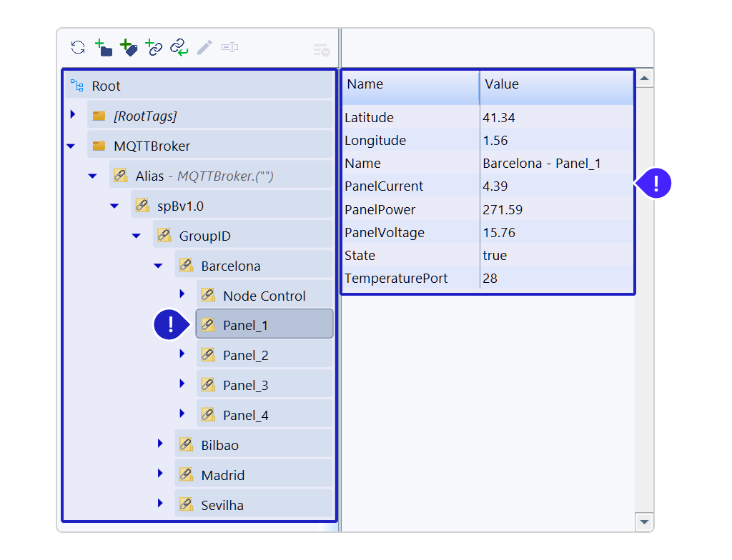
Task: Click the Add Folder toolbar icon
Action: point(104,48)
